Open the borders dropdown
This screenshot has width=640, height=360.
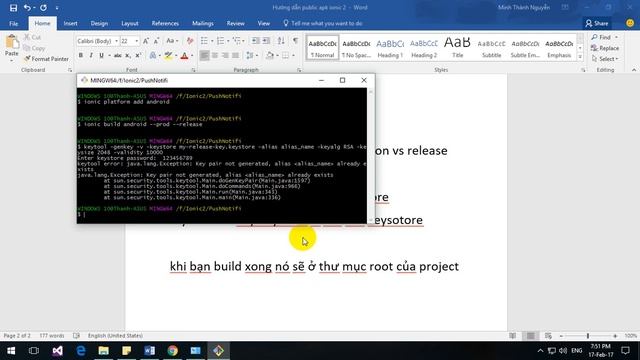(293, 56)
